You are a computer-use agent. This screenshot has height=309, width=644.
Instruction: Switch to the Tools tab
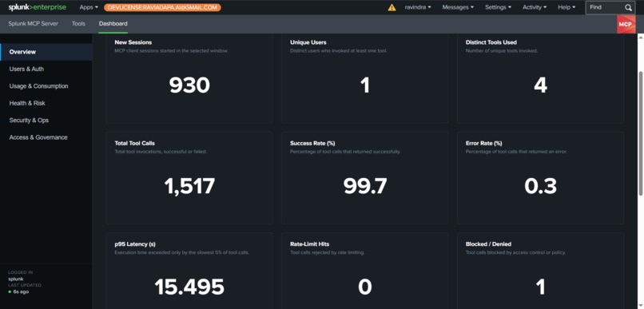tap(78, 23)
